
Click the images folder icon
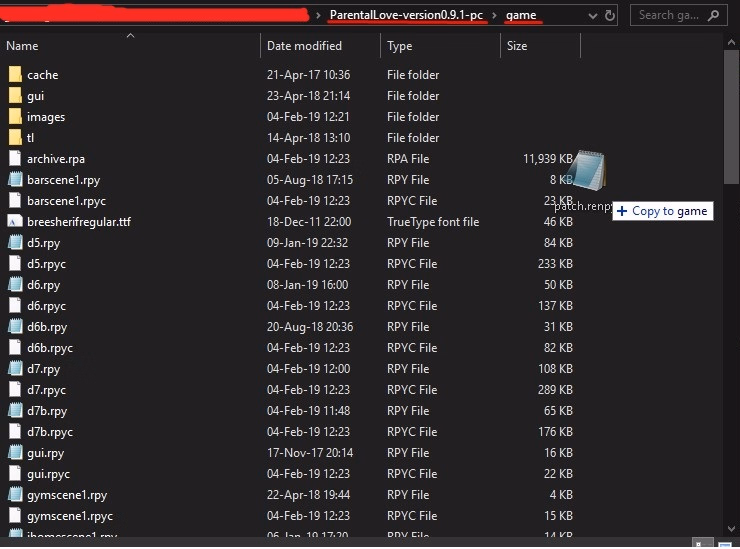point(14,117)
